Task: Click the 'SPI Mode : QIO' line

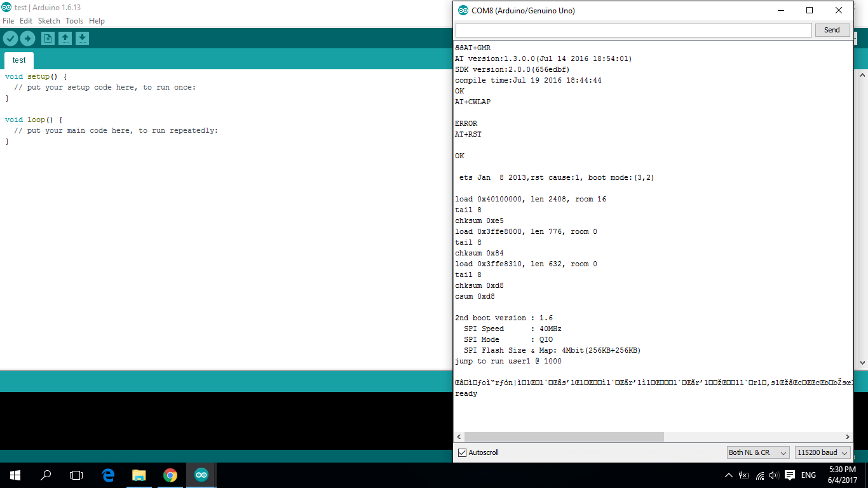Action: (x=508, y=339)
